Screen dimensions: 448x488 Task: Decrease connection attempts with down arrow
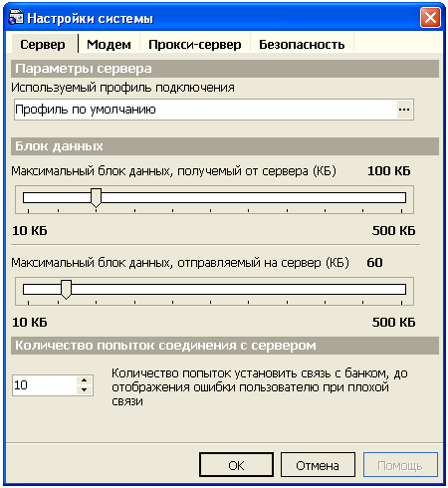point(85,390)
